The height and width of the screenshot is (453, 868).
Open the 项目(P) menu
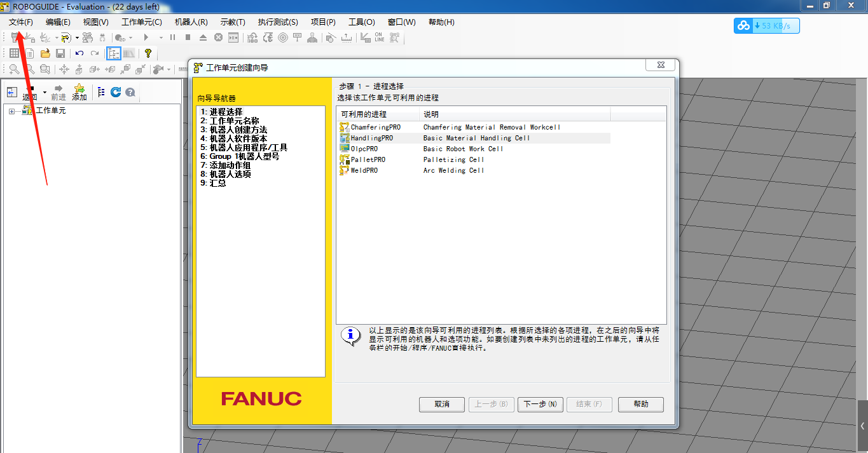click(x=323, y=22)
